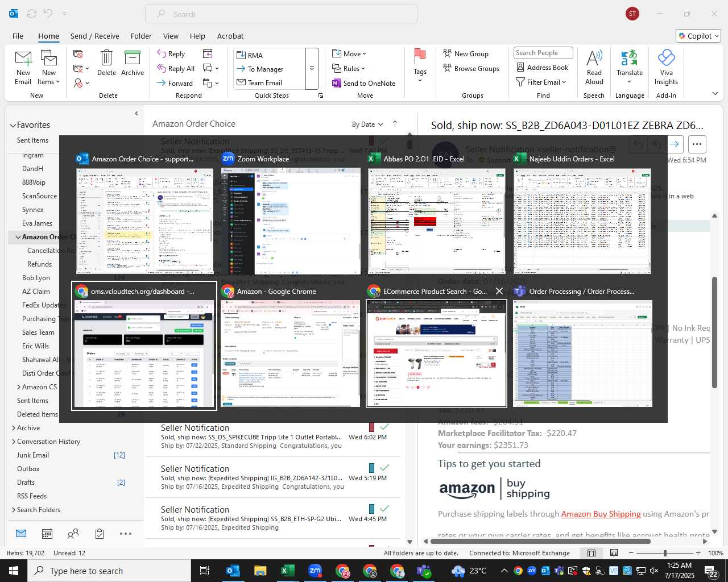Open the People view
The width and height of the screenshot is (728, 582).
[x=73, y=534]
